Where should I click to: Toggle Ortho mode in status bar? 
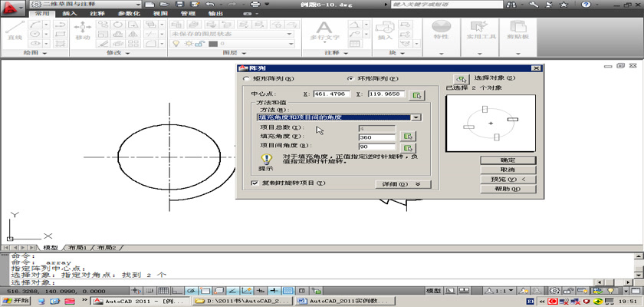click(x=177, y=291)
